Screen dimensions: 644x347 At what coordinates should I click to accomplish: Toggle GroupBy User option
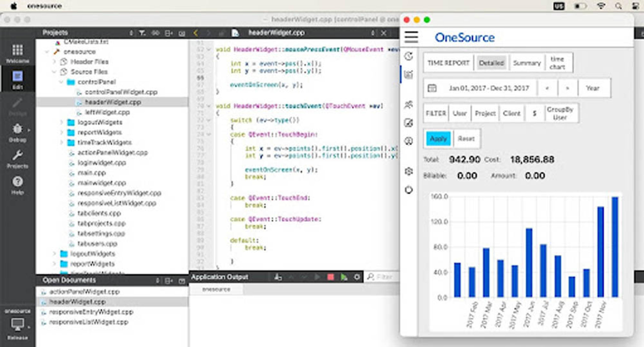[x=559, y=113]
